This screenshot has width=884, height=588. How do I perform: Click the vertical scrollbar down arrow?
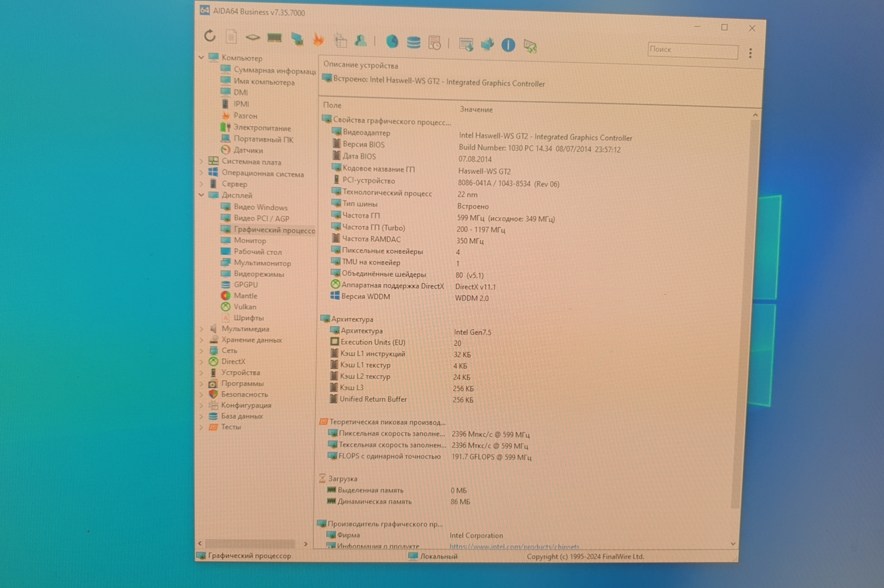733,543
